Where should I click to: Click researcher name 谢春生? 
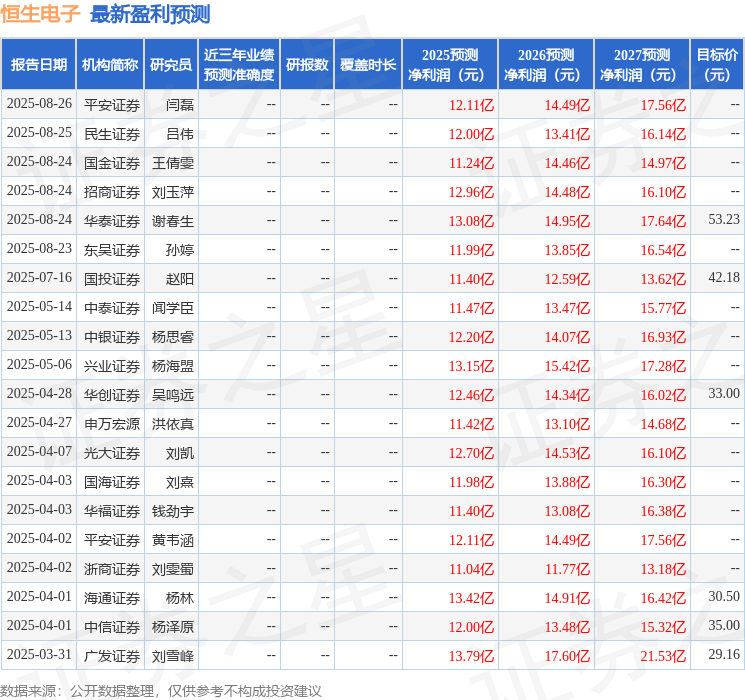tap(173, 221)
